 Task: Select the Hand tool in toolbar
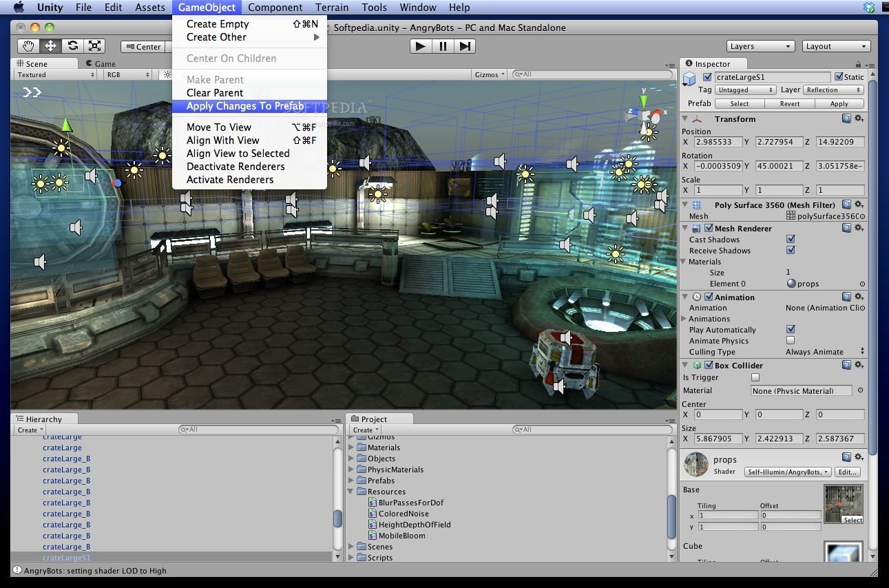28,46
